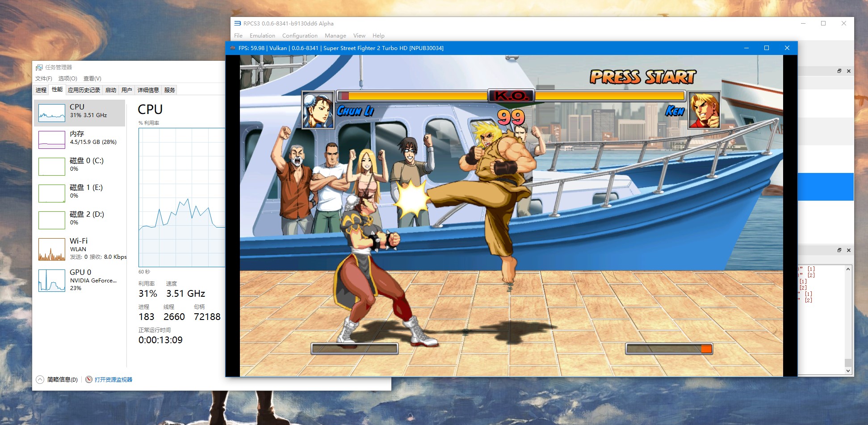Screen dimensions: 868x425
Task: Click the round timer showing 99
Action: click(x=511, y=118)
